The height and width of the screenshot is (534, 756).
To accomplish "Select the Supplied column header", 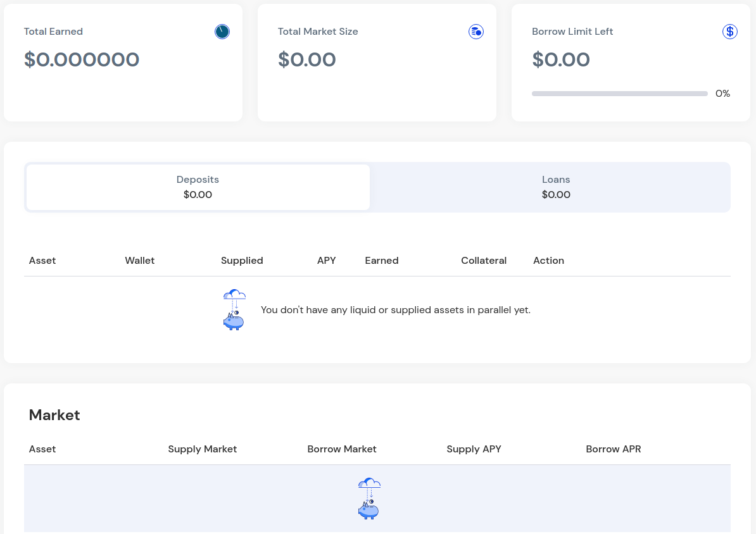I will point(242,261).
